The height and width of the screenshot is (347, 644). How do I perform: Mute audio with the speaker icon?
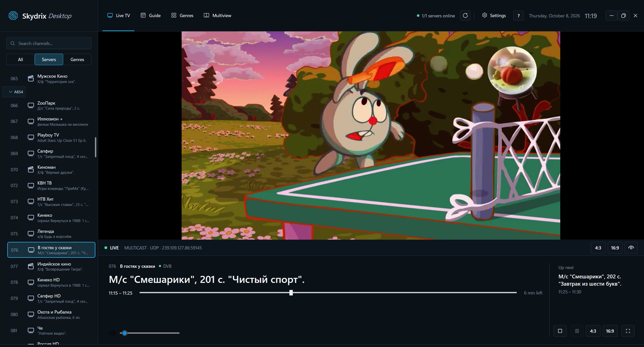[x=112, y=333]
